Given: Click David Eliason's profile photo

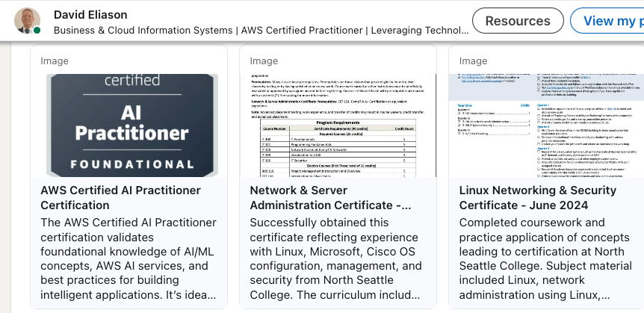Looking at the screenshot, I should click(27, 22).
